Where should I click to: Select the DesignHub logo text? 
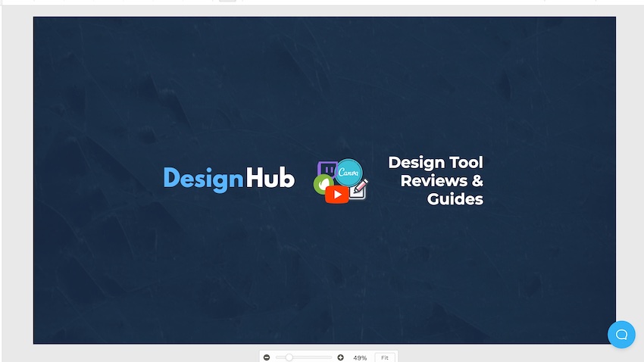pyautogui.click(x=229, y=179)
